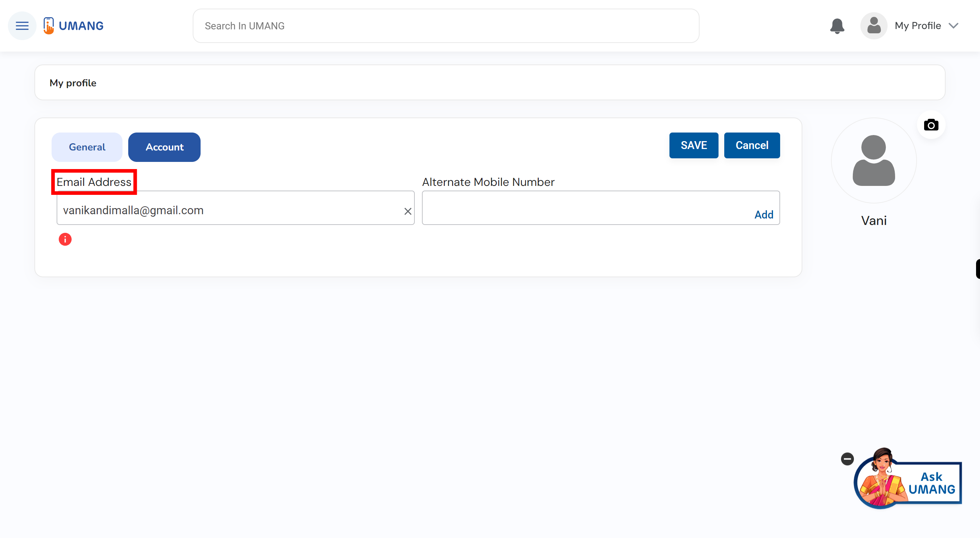Open the hamburger menu icon

tap(22, 25)
